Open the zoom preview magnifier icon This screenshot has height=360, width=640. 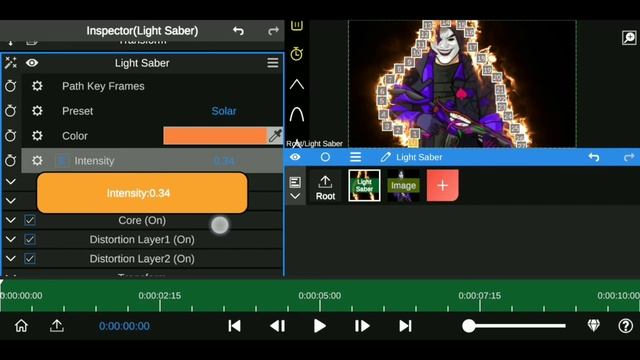pyautogui.click(x=629, y=38)
